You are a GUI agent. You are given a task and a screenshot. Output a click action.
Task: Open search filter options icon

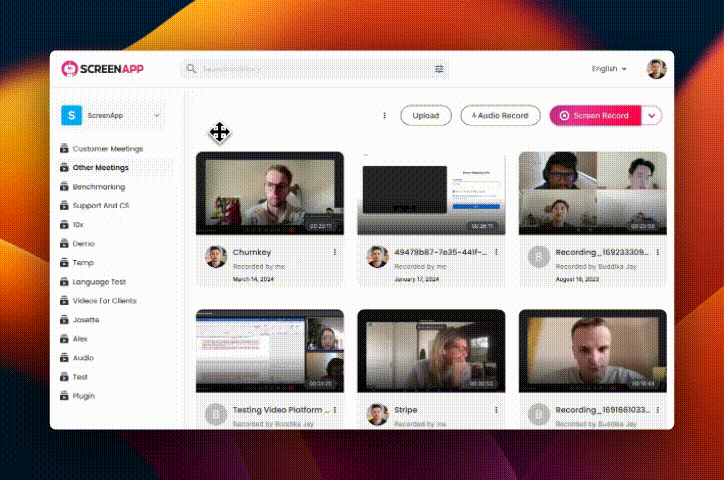pos(439,69)
